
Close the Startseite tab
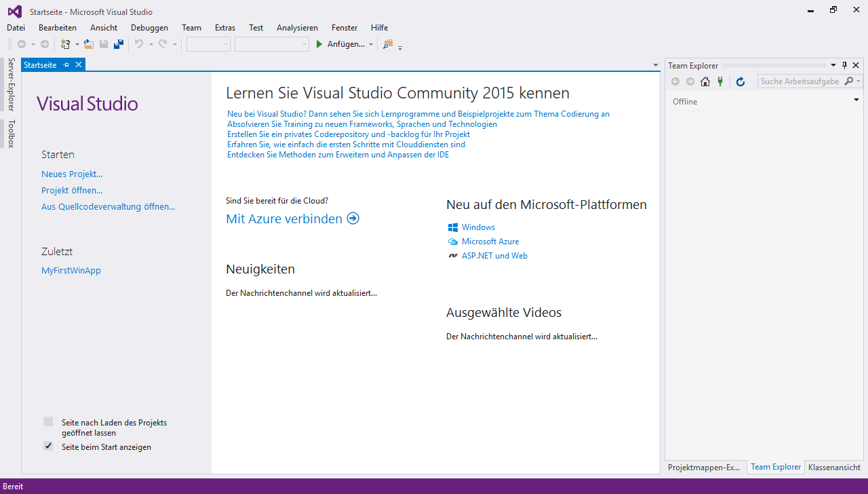point(79,64)
